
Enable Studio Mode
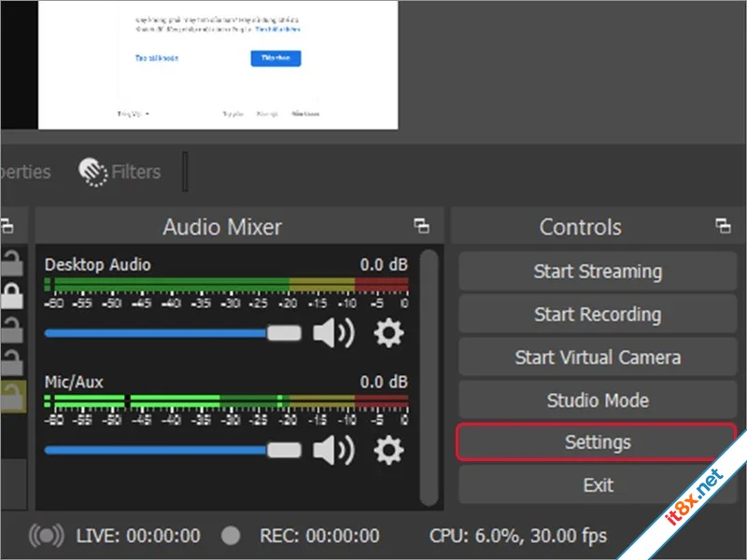click(598, 400)
